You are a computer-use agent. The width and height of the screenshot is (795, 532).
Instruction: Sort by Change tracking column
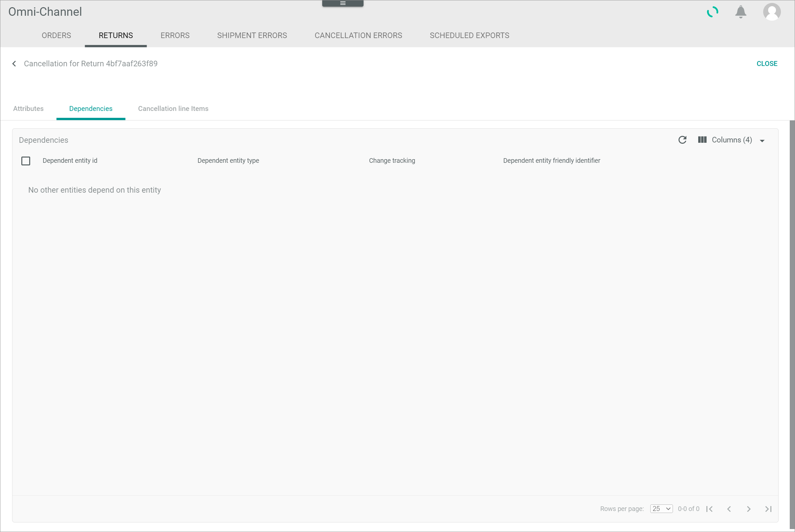click(392, 161)
